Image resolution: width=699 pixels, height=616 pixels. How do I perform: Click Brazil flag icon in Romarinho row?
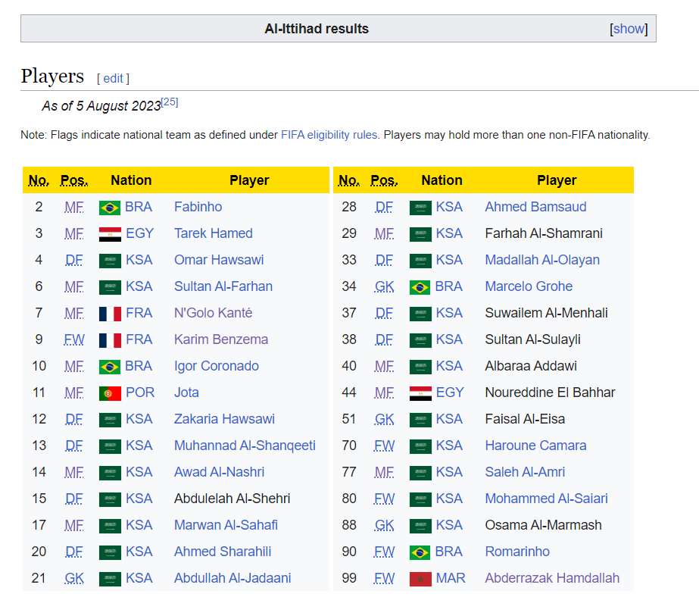point(420,552)
